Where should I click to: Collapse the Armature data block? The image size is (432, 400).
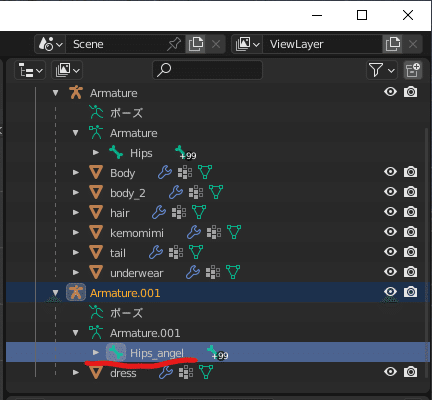(76, 133)
